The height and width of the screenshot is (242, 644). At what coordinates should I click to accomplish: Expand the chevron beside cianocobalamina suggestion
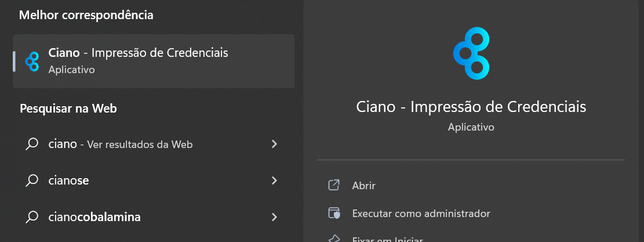pos(274,216)
